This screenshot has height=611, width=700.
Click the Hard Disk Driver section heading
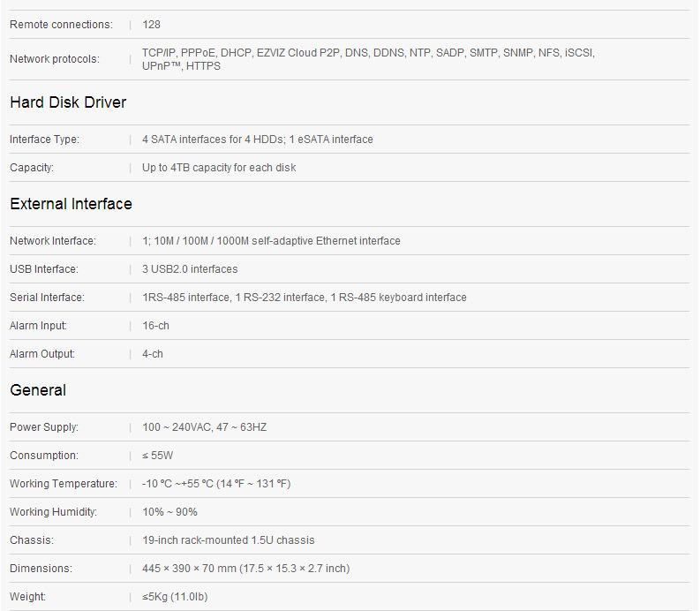tap(68, 102)
